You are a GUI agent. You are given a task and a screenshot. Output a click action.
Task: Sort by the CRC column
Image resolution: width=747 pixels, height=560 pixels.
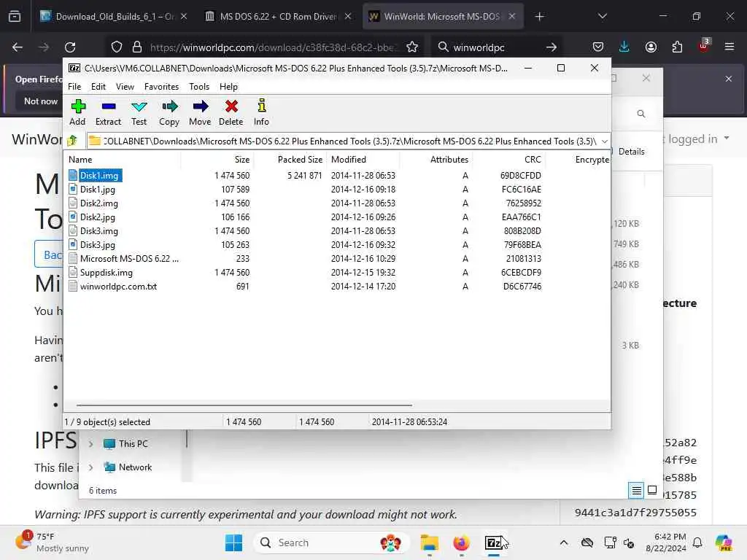(508, 160)
